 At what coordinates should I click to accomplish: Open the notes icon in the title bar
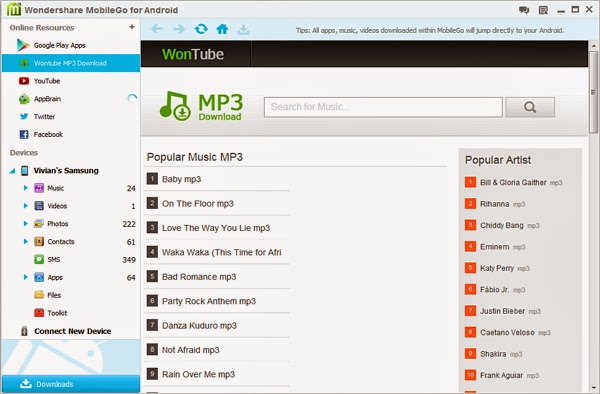coord(543,10)
